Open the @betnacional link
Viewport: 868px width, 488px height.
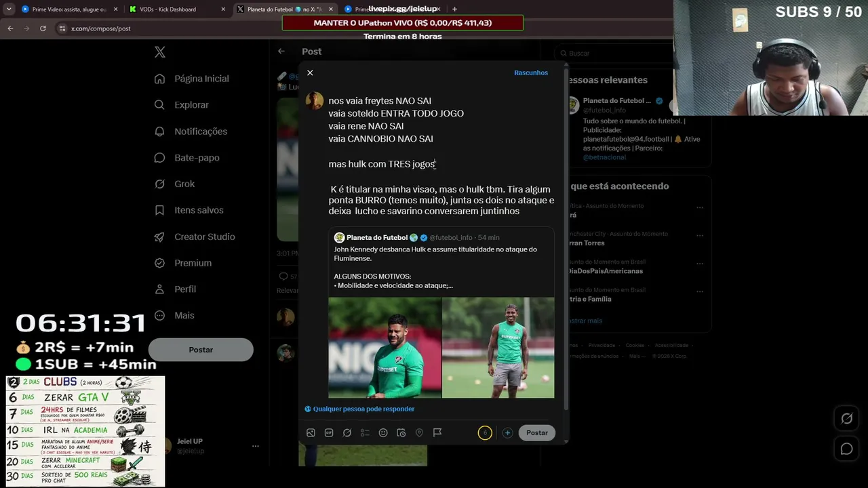(x=605, y=157)
